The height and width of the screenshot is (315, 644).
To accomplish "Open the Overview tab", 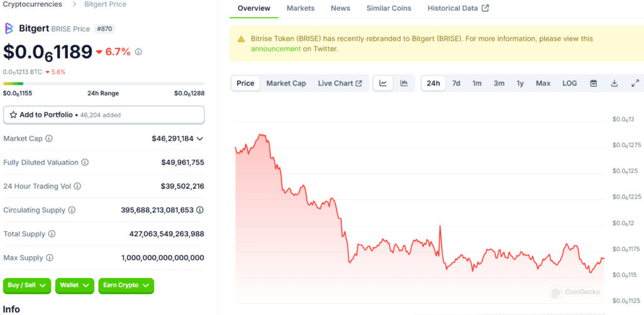I will coord(254,8).
